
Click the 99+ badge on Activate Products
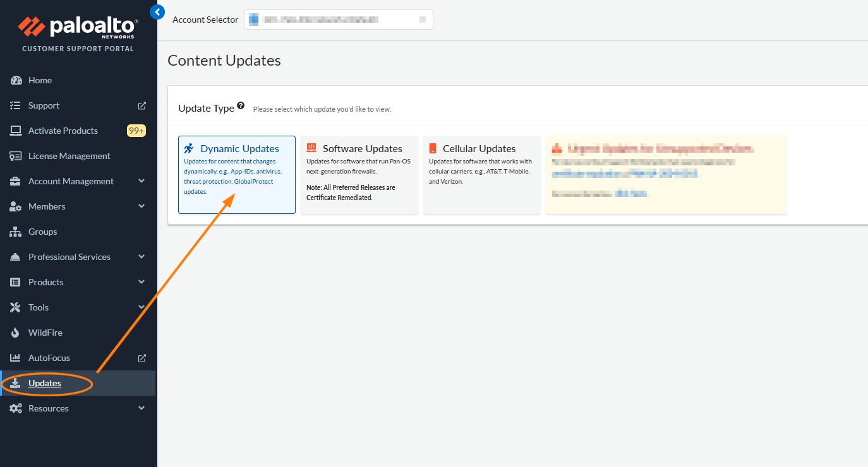tap(136, 131)
